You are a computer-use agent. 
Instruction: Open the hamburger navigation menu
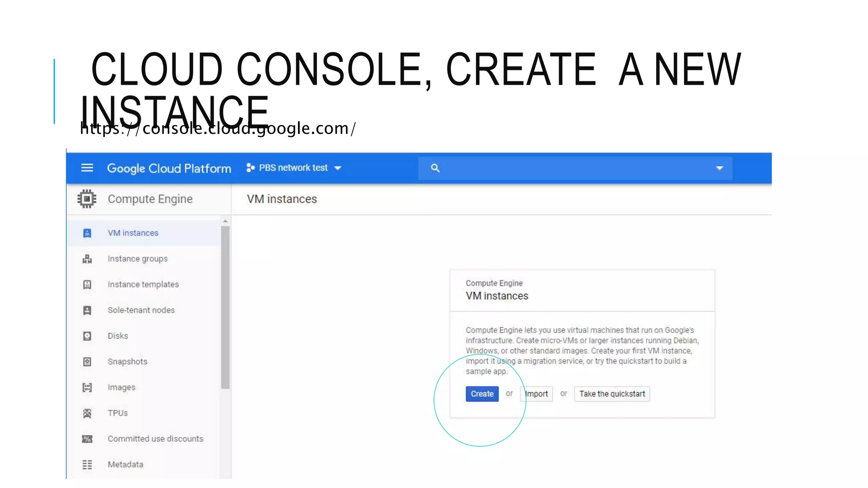coord(87,168)
